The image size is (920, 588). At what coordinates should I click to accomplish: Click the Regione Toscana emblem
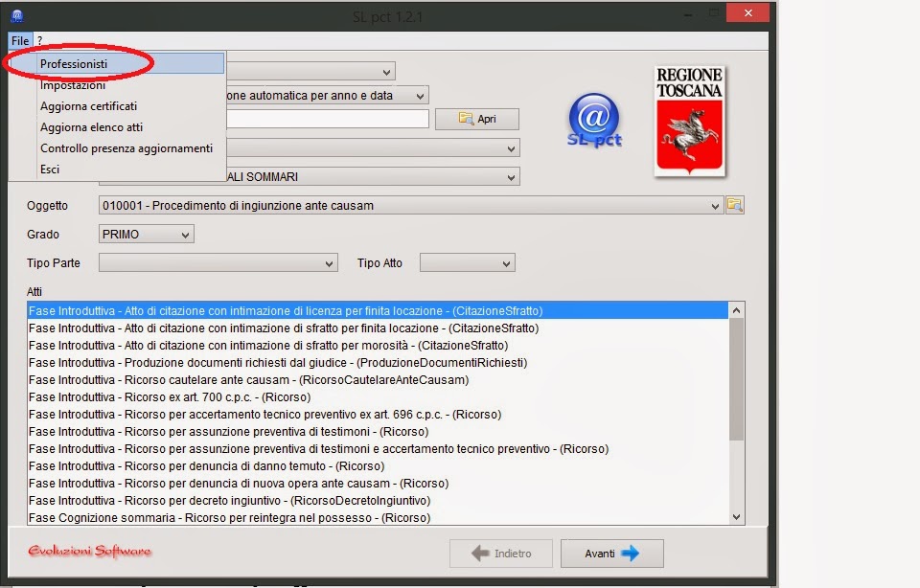(x=689, y=122)
